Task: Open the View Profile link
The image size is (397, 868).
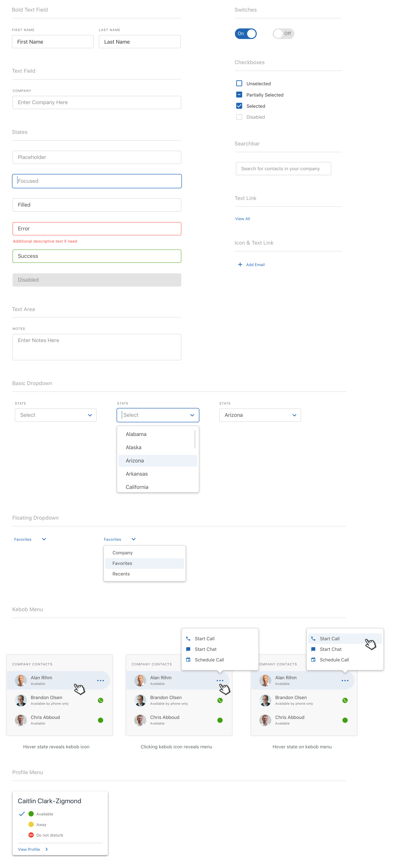Action: tap(29, 849)
